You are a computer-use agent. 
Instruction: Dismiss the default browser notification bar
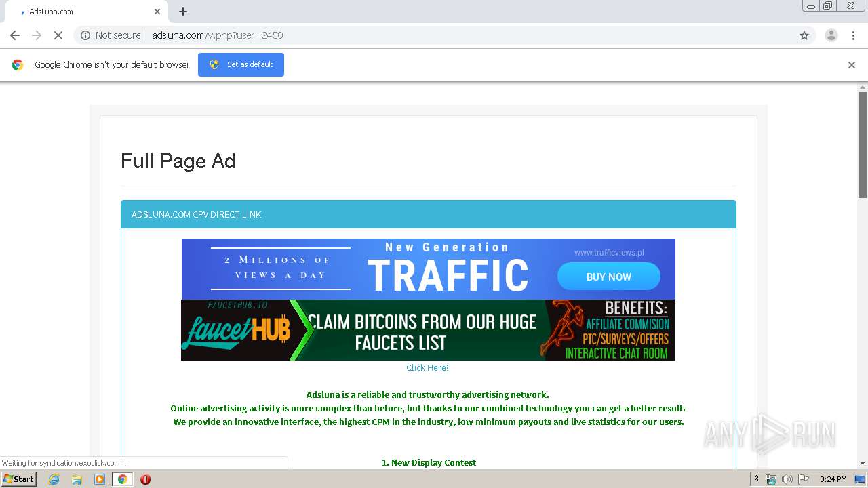point(852,65)
